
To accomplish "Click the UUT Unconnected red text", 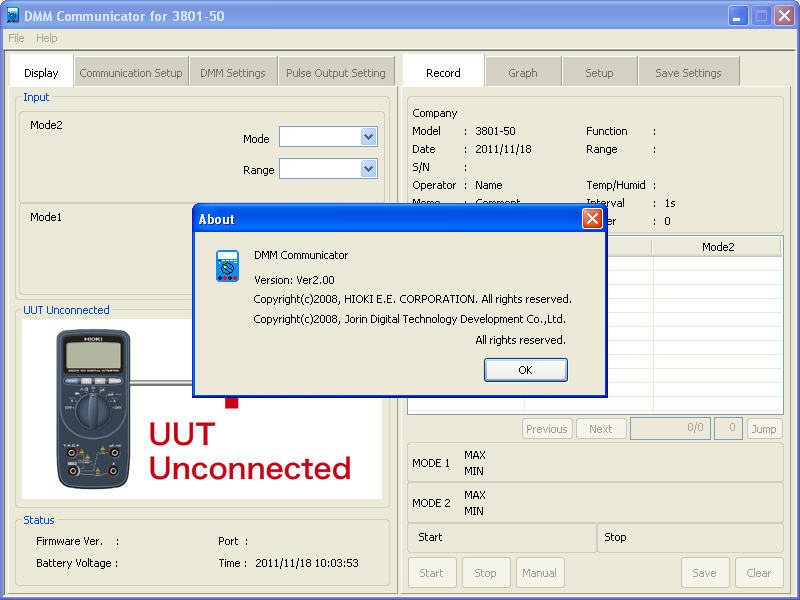I will pos(250,451).
